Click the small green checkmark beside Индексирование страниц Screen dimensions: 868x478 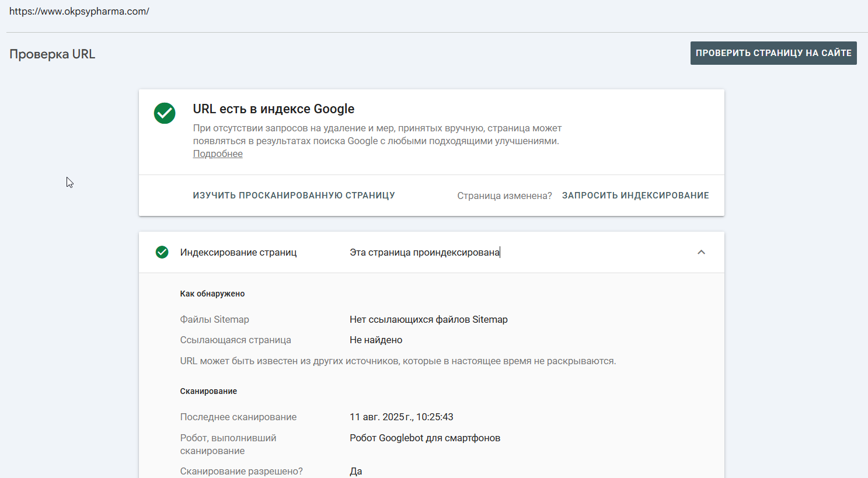pyautogui.click(x=162, y=252)
